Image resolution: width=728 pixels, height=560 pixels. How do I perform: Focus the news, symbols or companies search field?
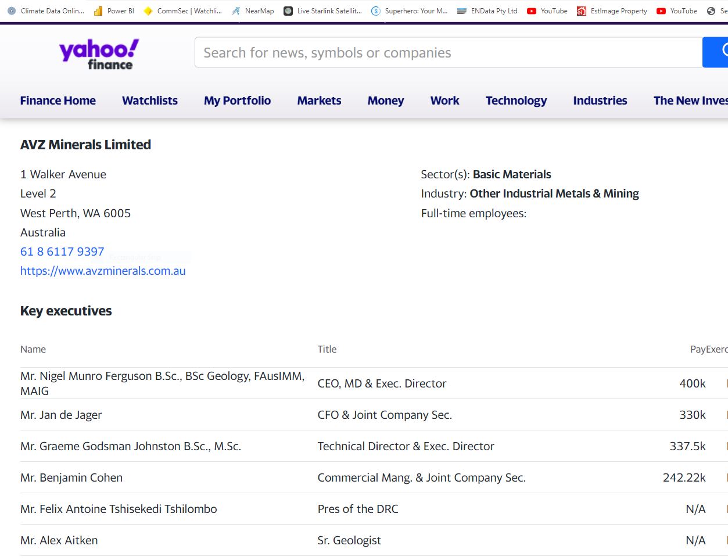pyautogui.click(x=449, y=52)
